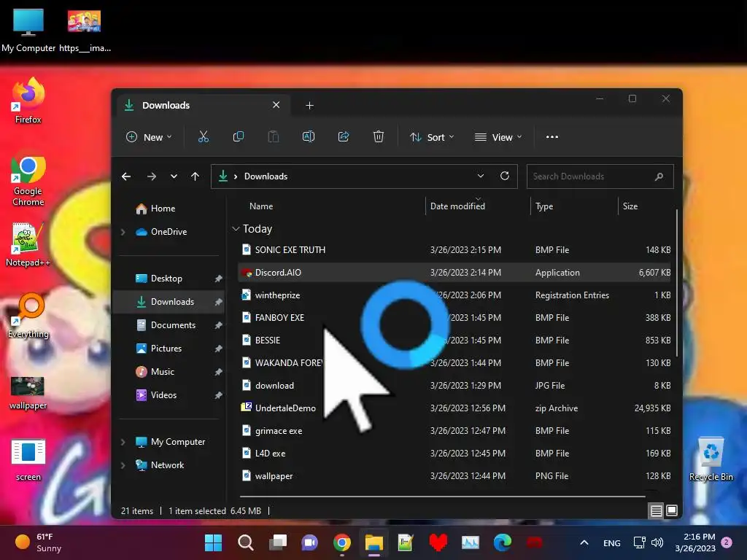Open Microsoft Edge from taskbar

point(502,542)
